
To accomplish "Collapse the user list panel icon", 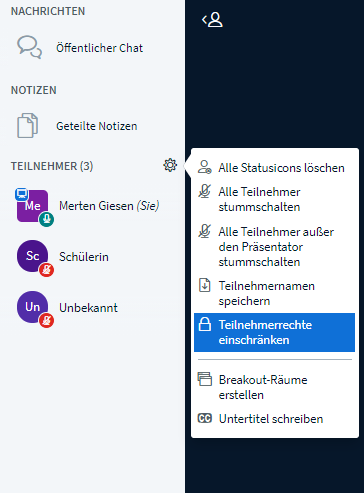I will (x=212, y=20).
